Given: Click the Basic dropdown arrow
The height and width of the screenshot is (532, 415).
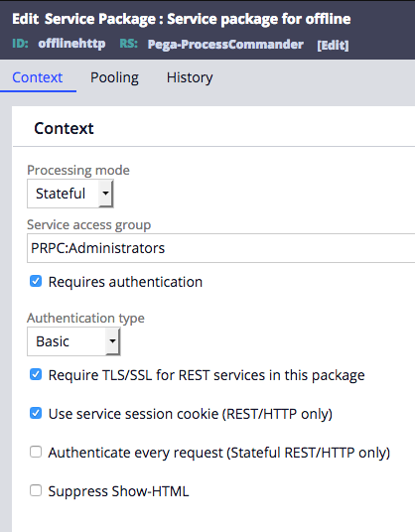Looking at the screenshot, I should (112, 341).
